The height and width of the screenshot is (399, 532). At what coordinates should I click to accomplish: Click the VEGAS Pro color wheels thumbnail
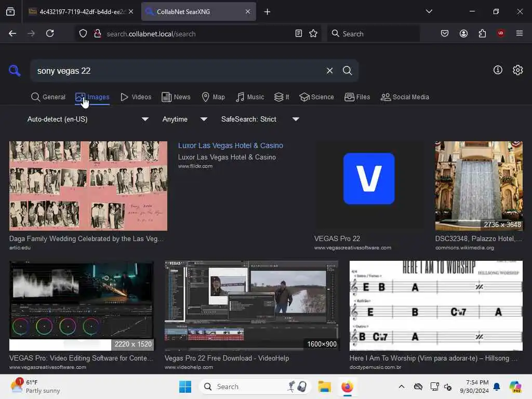tap(82, 305)
